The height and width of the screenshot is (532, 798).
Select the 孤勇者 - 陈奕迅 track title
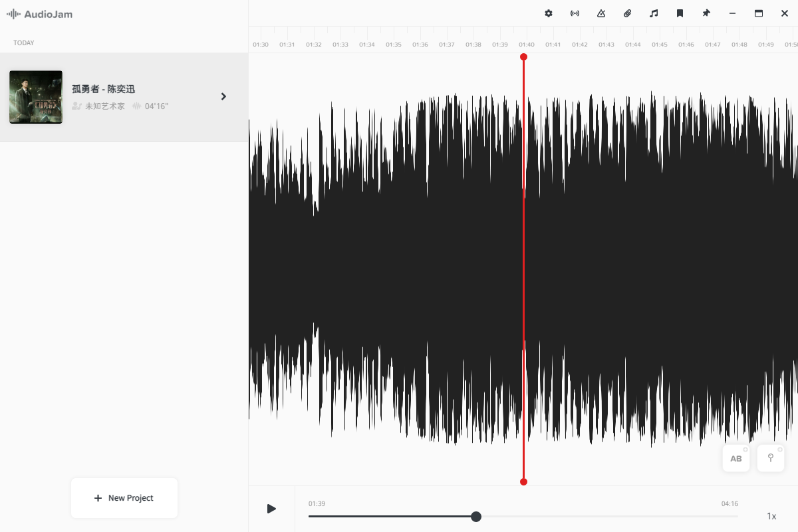tap(104, 89)
